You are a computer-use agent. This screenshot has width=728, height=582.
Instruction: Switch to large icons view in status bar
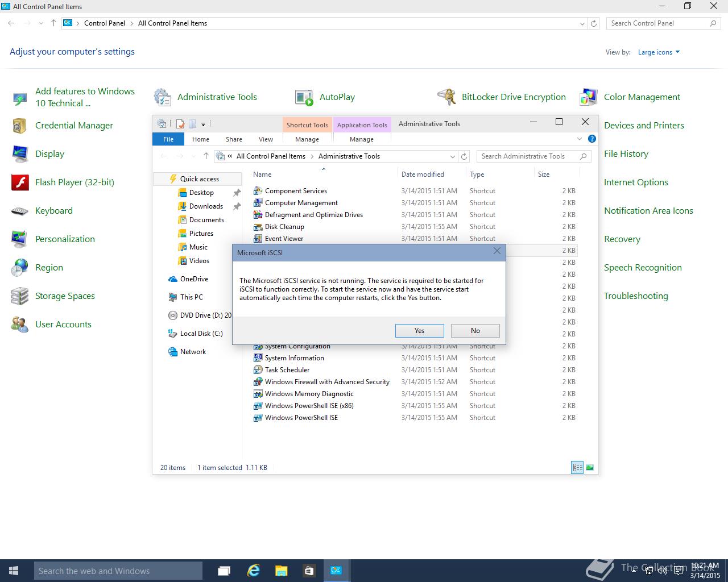click(590, 468)
